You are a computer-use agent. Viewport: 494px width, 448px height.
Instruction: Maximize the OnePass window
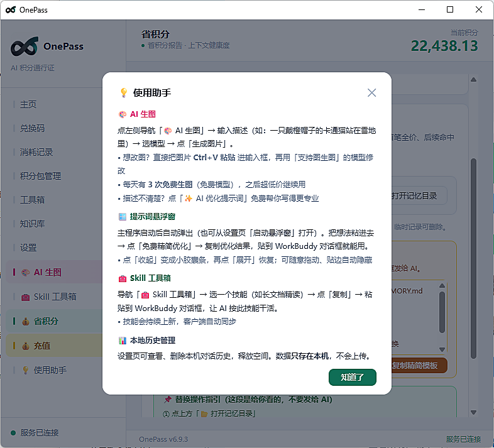coord(450,10)
